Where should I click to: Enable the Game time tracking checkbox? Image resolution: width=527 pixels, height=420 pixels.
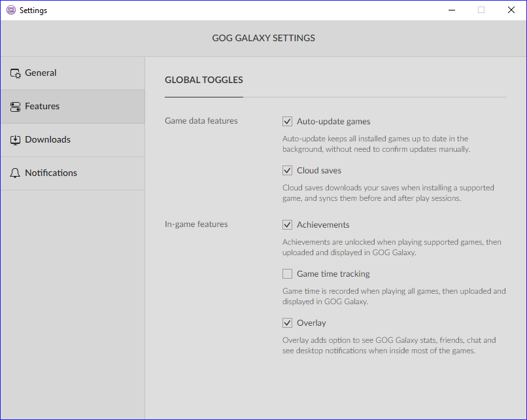tap(287, 273)
